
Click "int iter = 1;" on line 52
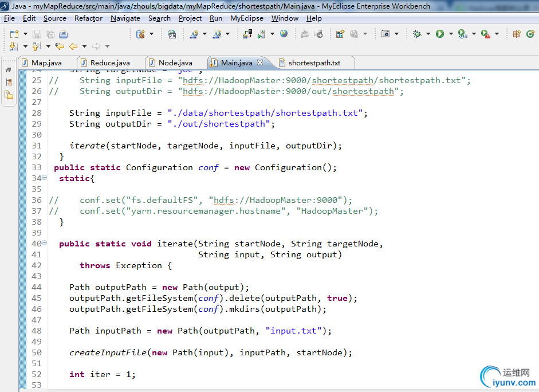(x=102, y=374)
